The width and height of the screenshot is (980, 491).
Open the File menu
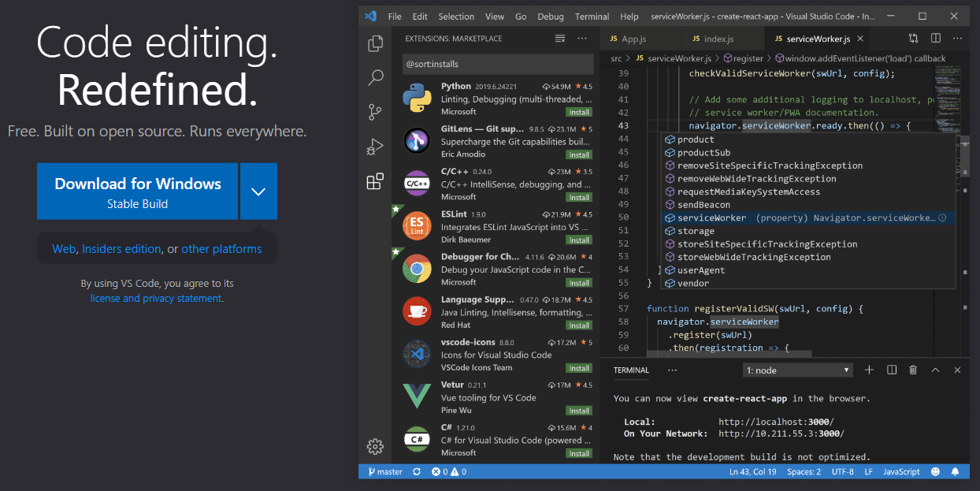(395, 17)
